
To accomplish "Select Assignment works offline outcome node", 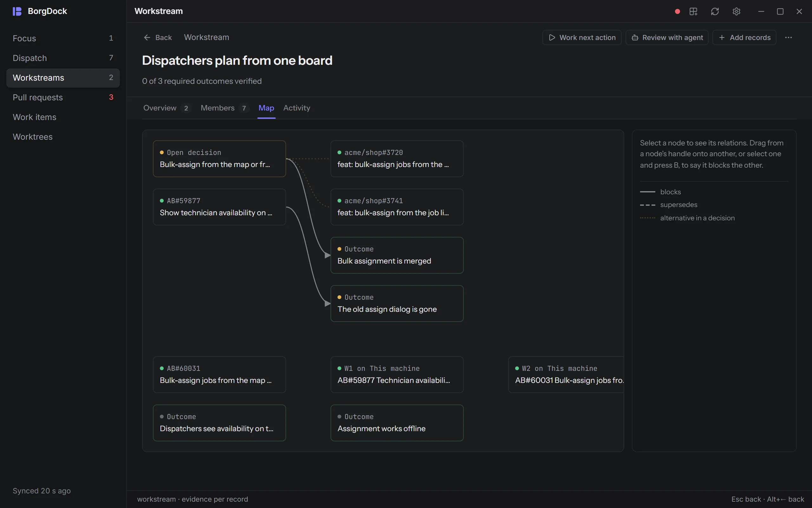I will (x=397, y=423).
